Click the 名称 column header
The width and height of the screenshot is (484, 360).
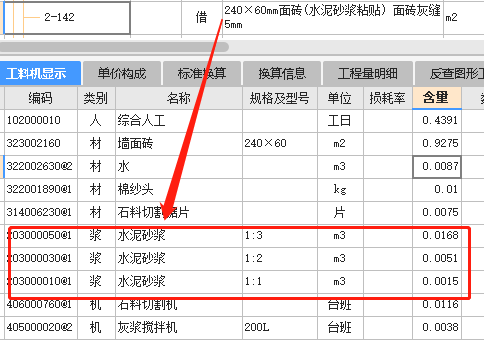pos(179,98)
